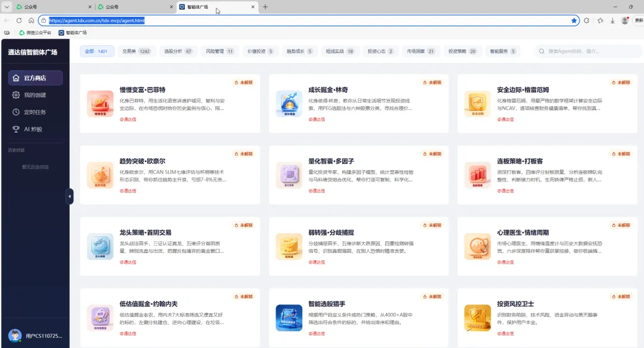Image resolution: width=644 pixels, height=348 pixels.
Task: Close the 智能体广场 browser tab
Action: (253, 7)
